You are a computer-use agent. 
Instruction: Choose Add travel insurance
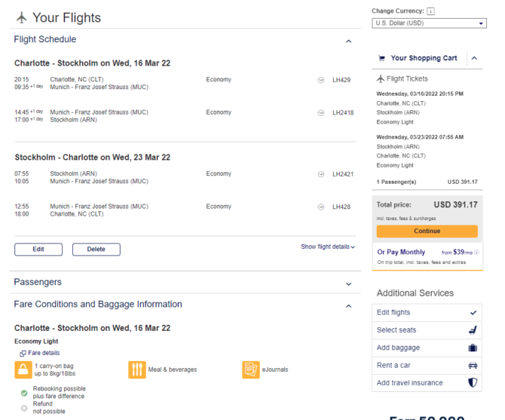(427, 383)
